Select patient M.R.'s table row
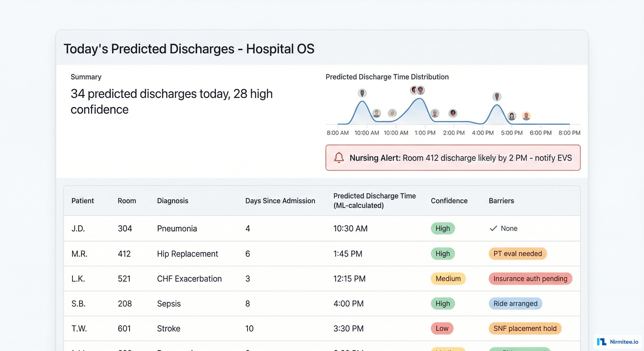644x351 pixels. coord(250,254)
